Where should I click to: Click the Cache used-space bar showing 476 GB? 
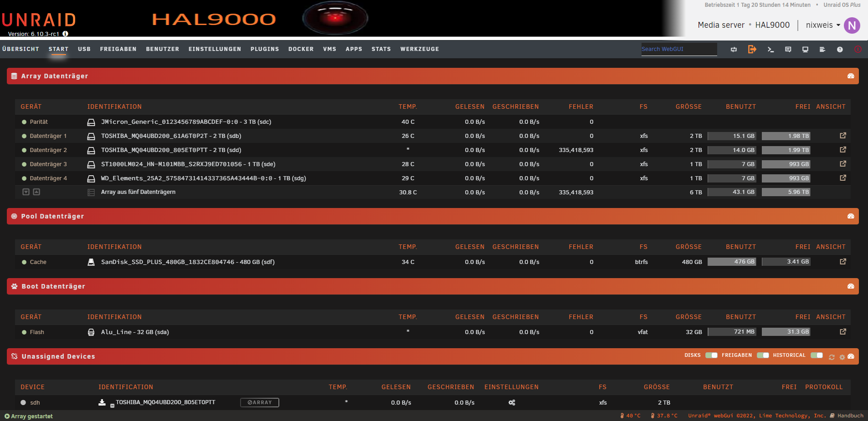coord(732,262)
